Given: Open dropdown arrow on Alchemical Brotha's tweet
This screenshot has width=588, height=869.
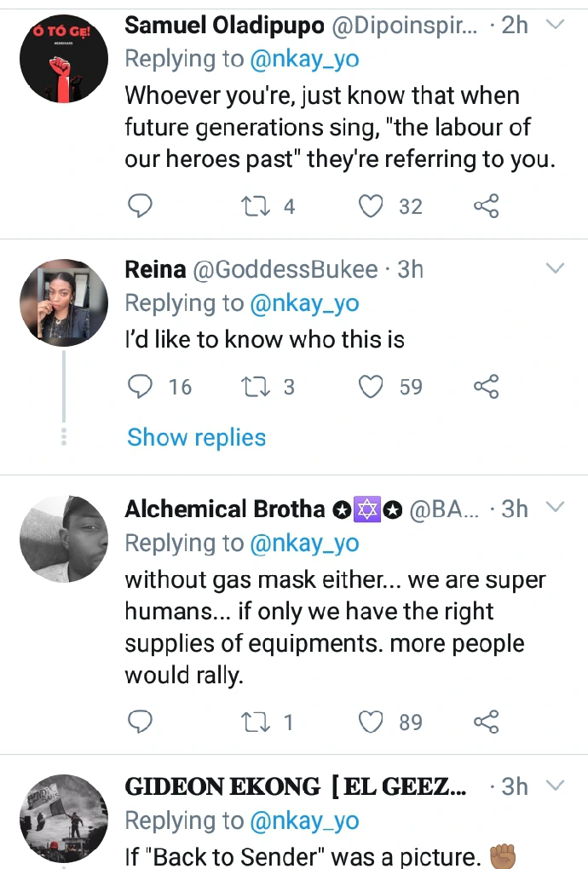Looking at the screenshot, I should pyautogui.click(x=555, y=509).
